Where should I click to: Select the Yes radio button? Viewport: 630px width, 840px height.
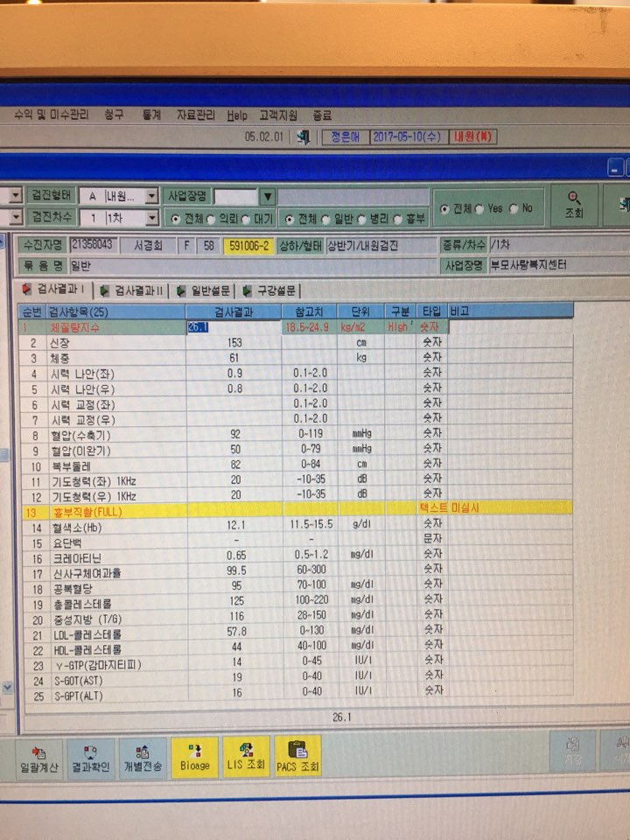[479, 209]
